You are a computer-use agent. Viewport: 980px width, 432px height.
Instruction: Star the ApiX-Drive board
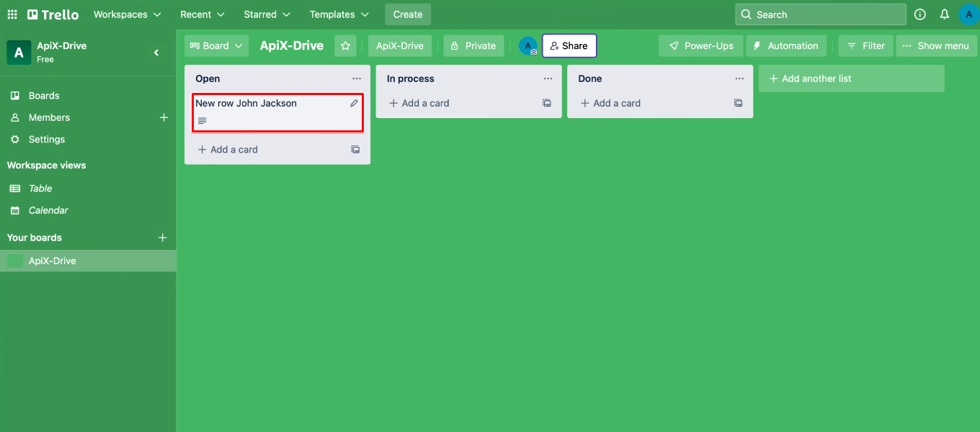[345, 45]
